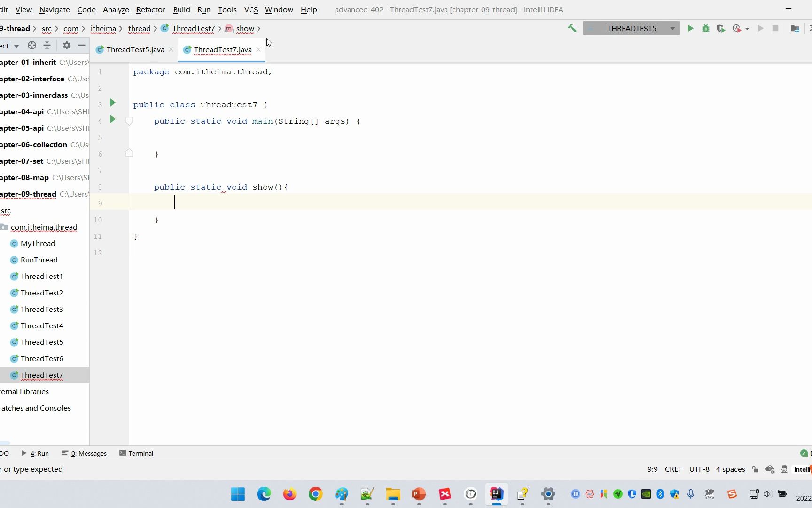Select MyThread class in project tree
This screenshot has width=812, height=508.
click(x=38, y=243)
